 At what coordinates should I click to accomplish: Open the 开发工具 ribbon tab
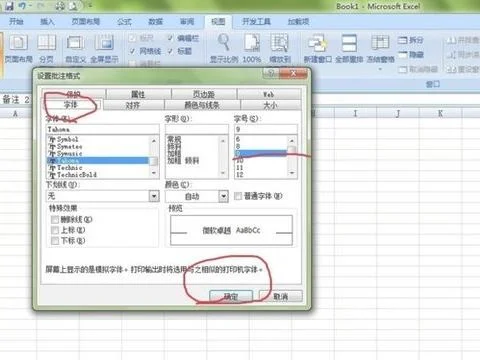256,22
